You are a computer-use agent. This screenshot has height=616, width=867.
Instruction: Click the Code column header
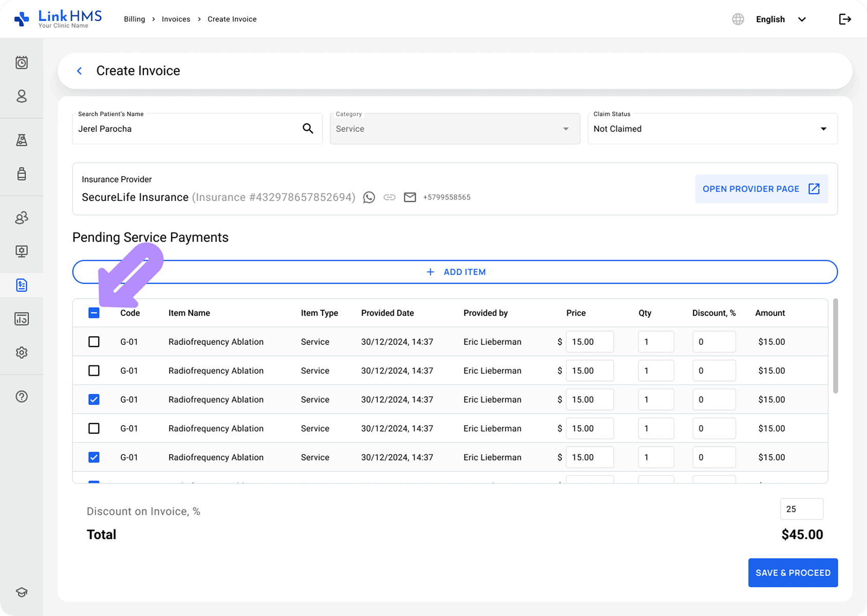pos(130,313)
